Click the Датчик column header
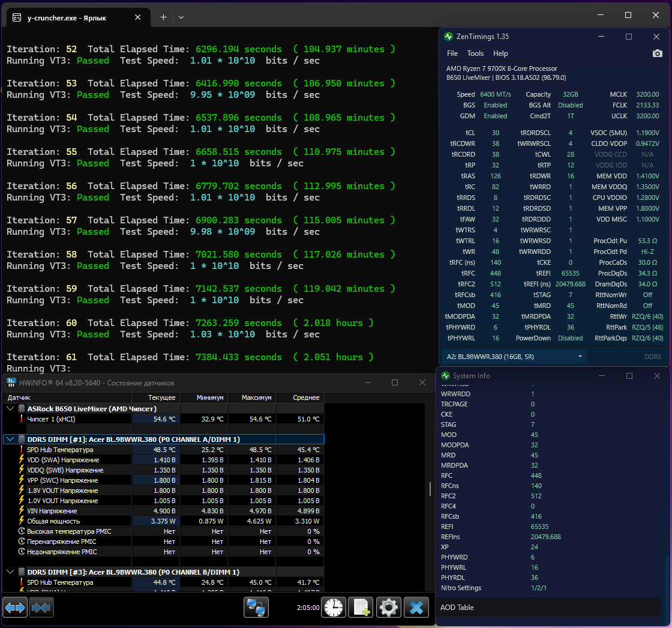The height and width of the screenshot is (628, 672). (67, 397)
